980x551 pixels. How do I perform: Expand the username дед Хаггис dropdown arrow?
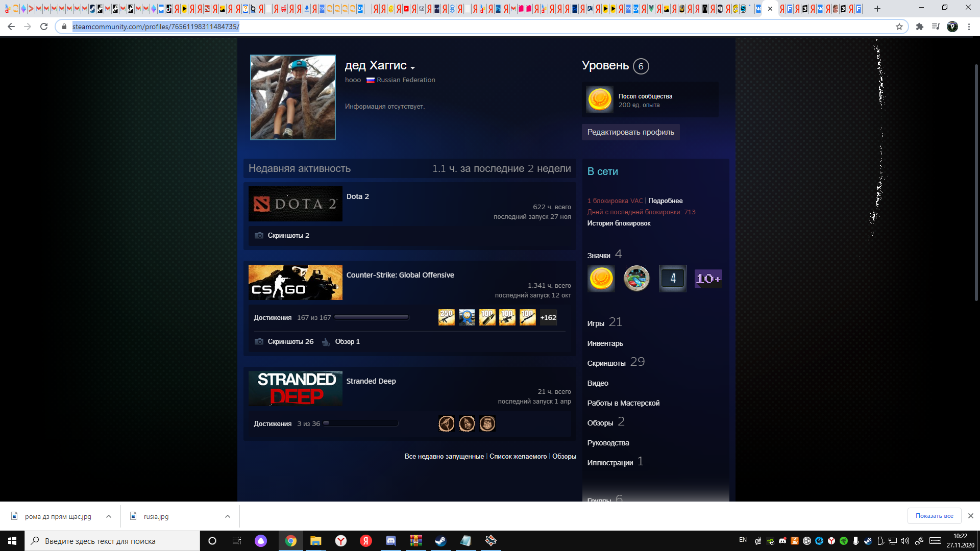(x=412, y=68)
